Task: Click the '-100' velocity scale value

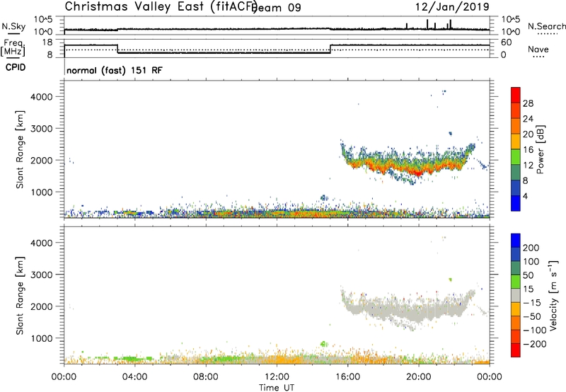Action: (535, 330)
